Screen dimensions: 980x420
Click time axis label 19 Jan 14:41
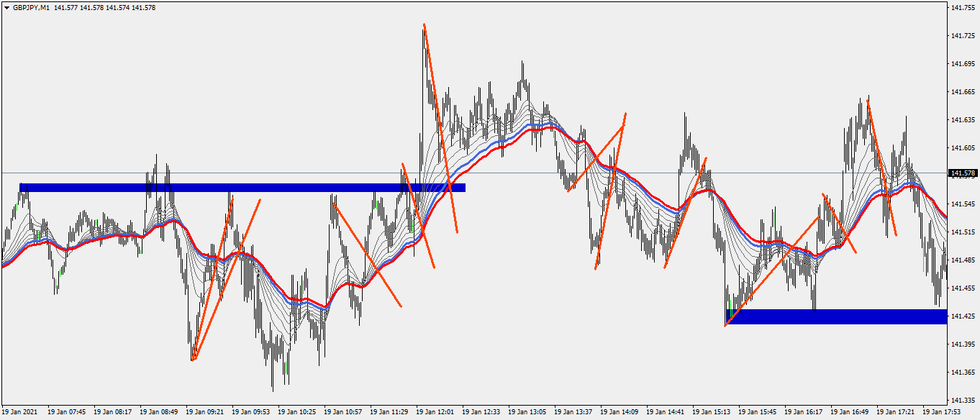click(x=666, y=412)
